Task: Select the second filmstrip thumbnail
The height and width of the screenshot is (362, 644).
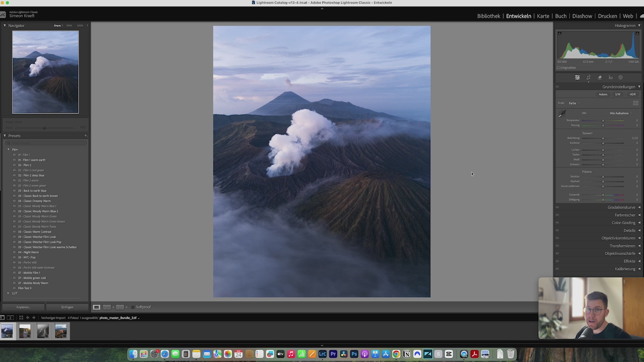Action: coord(25,331)
